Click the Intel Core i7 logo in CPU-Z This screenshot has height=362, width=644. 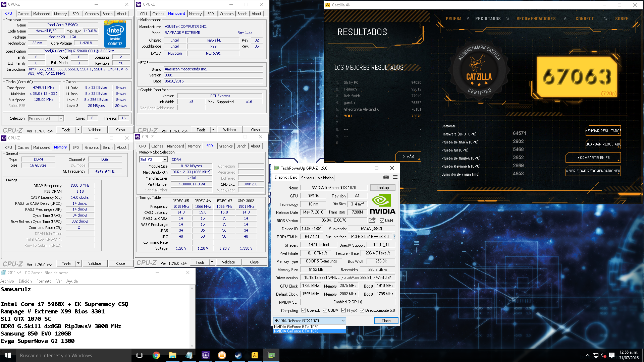115,34
